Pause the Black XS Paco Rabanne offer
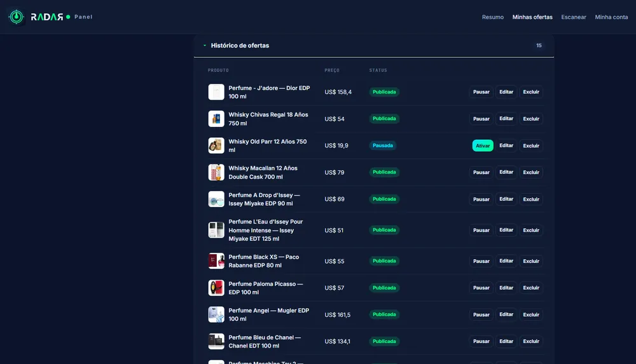Screen dimensions: 636x364 coord(481,261)
